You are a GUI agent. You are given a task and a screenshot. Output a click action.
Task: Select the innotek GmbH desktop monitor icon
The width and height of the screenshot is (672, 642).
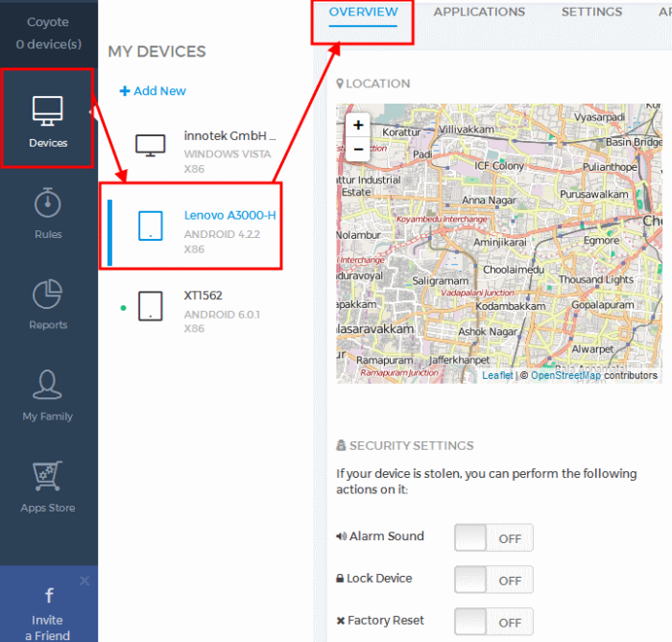(151, 146)
